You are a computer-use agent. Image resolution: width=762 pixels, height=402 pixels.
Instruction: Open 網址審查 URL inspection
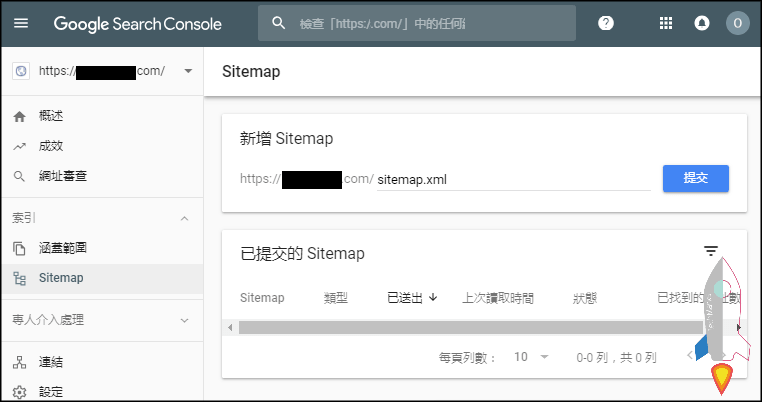coord(63,176)
